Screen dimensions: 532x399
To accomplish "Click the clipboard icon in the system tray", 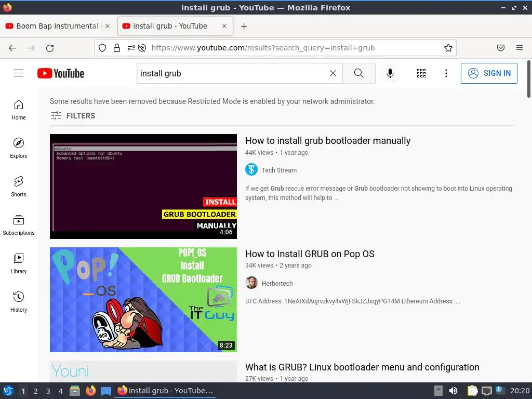I will coord(472,391).
